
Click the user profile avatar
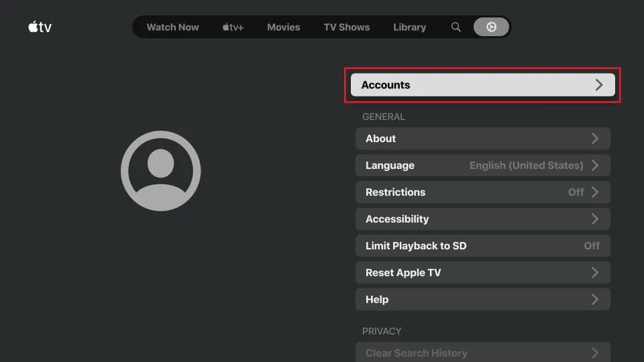pos(160,171)
